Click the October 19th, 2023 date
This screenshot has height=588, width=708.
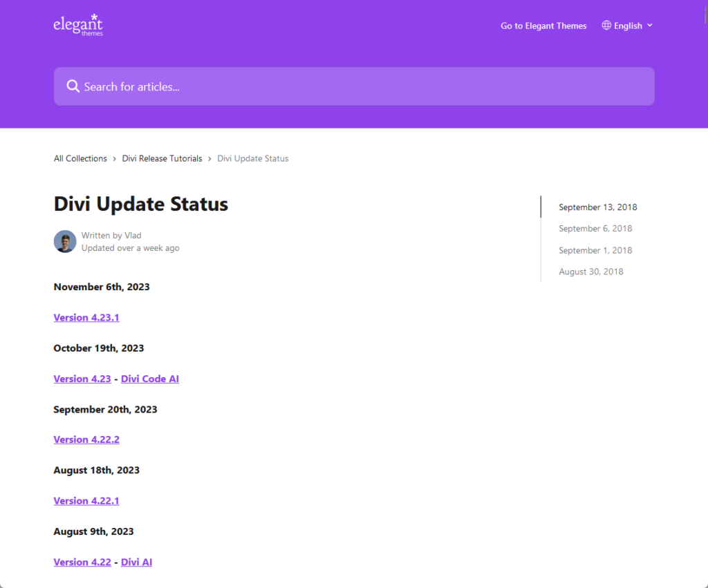click(98, 348)
